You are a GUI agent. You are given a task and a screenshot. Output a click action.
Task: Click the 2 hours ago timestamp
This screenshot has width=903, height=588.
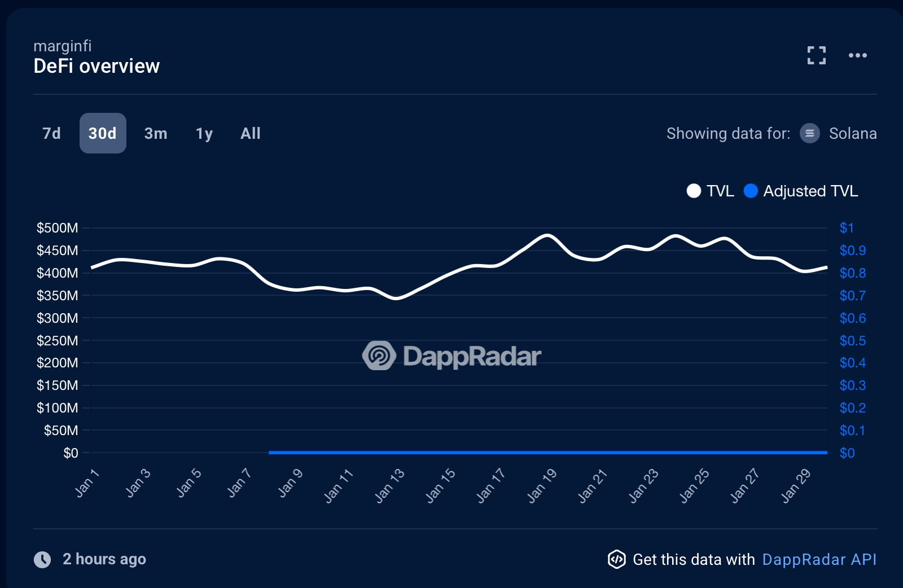104,559
